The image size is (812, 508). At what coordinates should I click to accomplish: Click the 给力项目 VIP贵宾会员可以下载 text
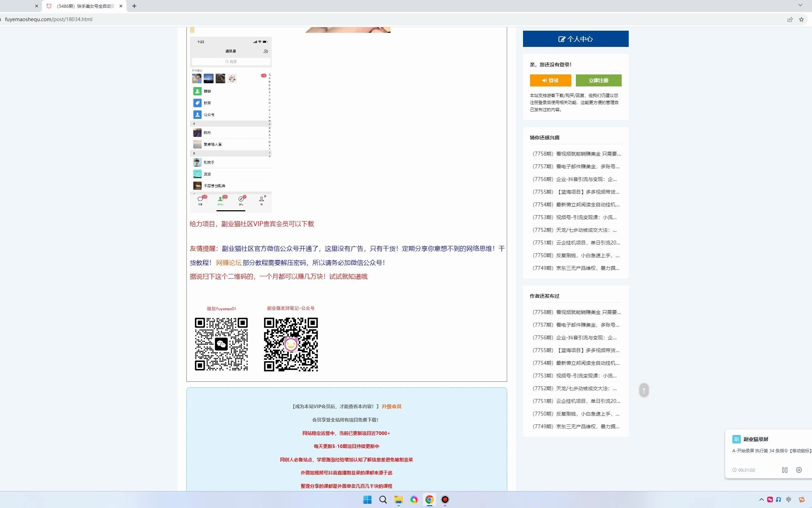coord(252,224)
